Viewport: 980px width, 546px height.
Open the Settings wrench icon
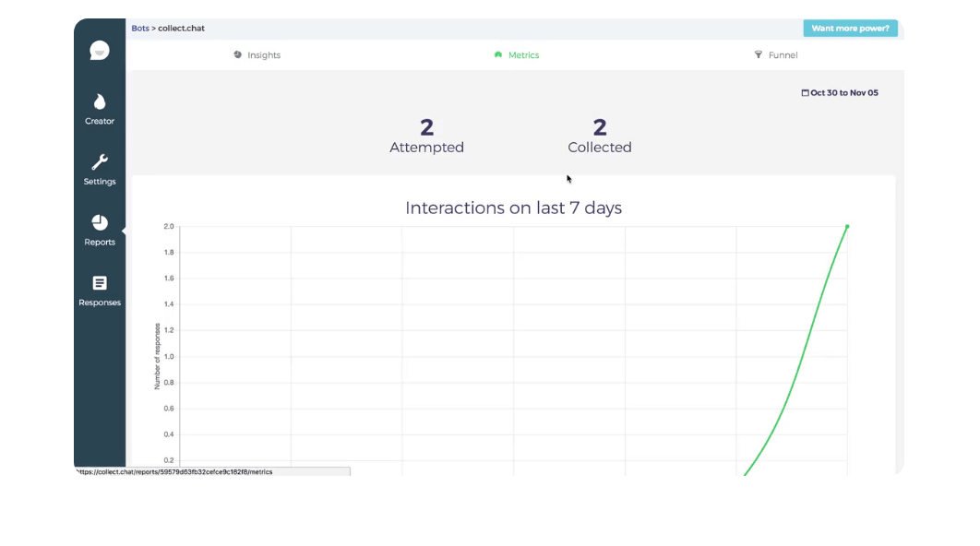click(x=100, y=162)
